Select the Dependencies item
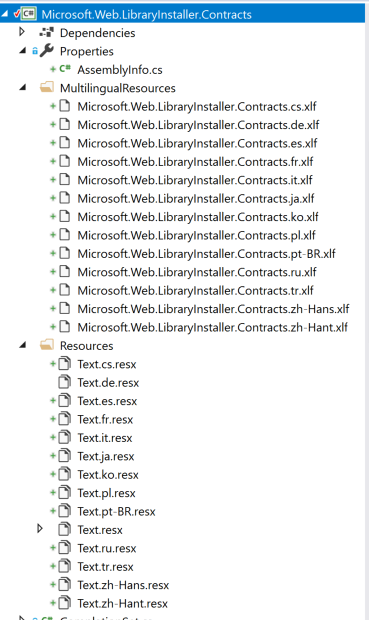The height and width of the screenshot is (620, 369). [97, 33]
